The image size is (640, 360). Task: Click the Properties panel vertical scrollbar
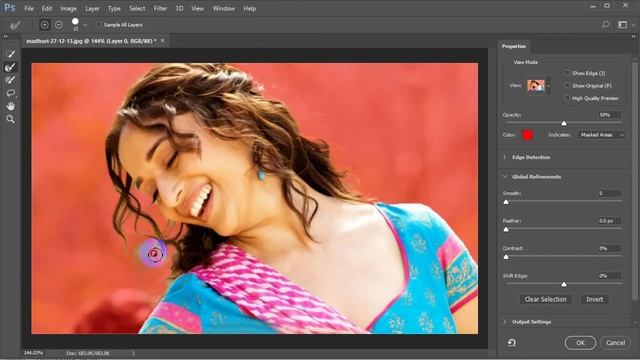(x=635, y=182)
